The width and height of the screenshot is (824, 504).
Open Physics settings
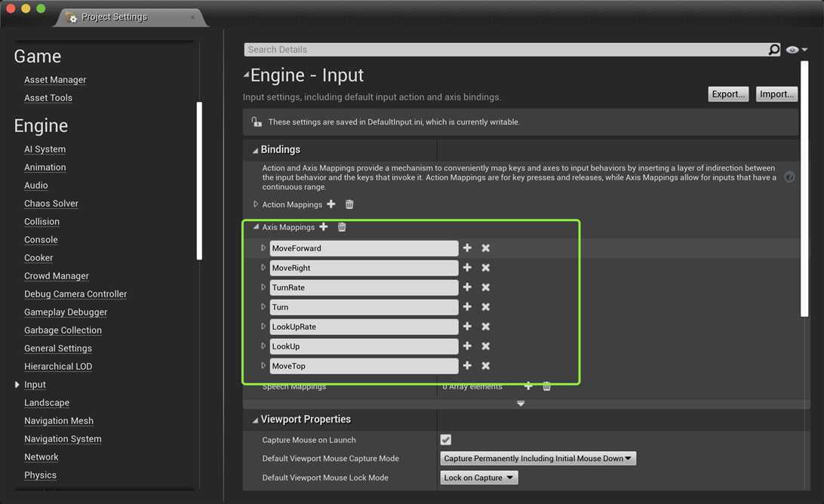[40, 475]
